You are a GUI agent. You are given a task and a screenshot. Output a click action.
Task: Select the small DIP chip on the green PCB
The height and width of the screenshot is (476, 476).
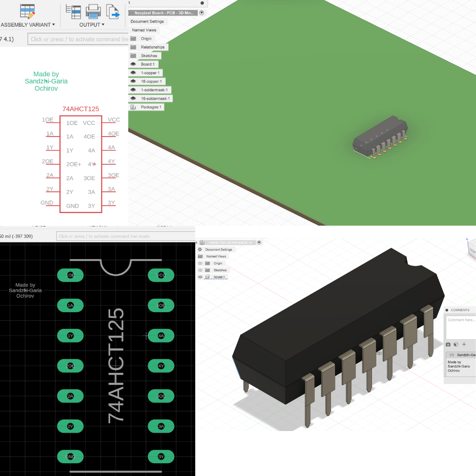(379, 136)
